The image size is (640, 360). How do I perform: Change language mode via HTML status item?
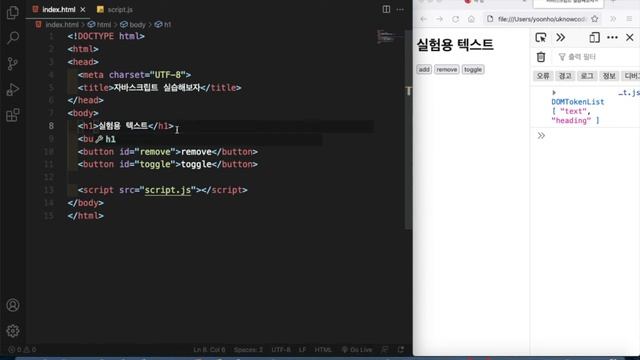click(323, 350)
